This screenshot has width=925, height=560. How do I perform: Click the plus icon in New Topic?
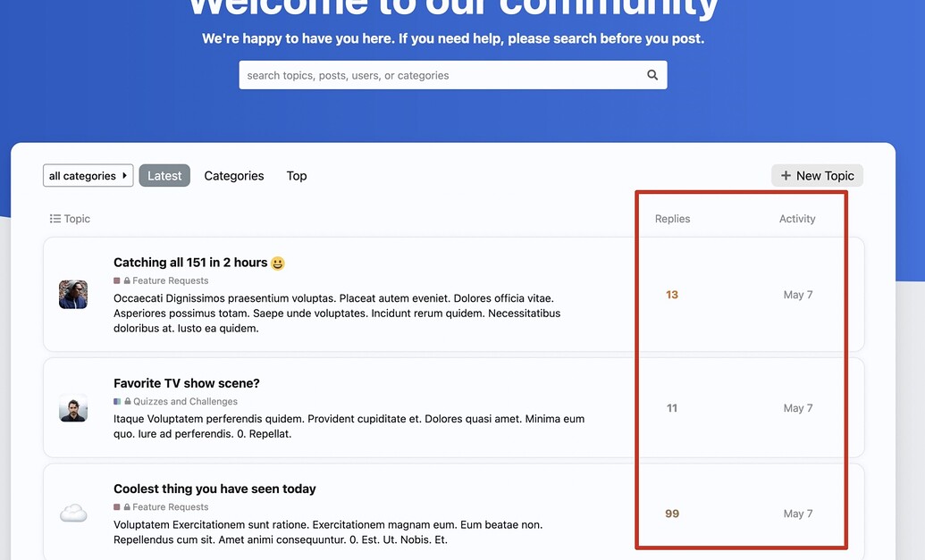pyautogui.click(x=786, y=176)
